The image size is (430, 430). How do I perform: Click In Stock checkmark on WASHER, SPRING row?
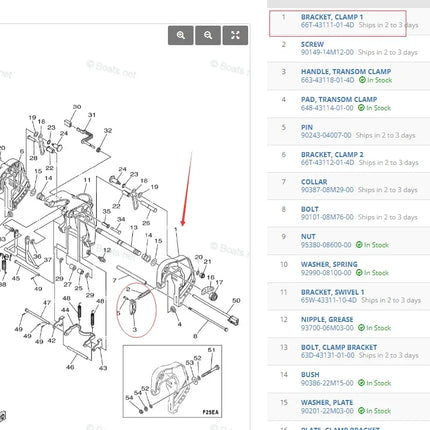pyautogui.click(x=359, y=273)
